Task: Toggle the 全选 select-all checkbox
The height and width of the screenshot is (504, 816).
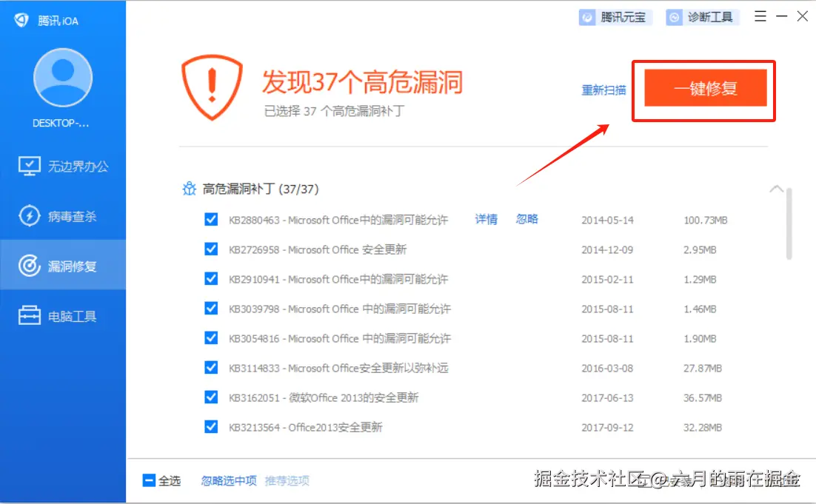Action: tap(149, 480)
